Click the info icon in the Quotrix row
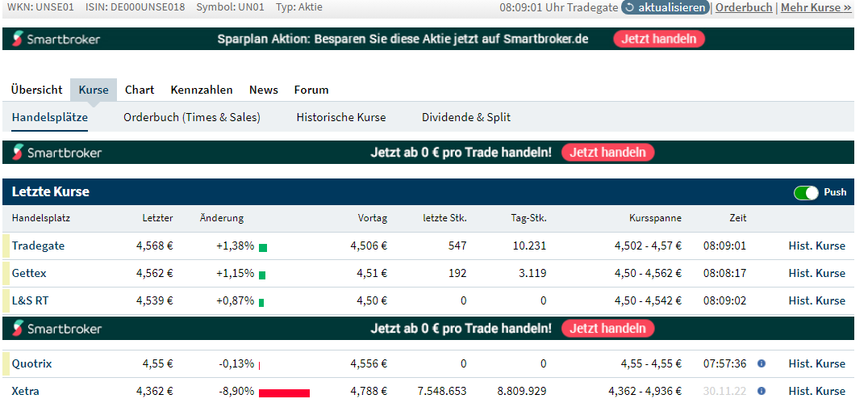 pos(762,363)
